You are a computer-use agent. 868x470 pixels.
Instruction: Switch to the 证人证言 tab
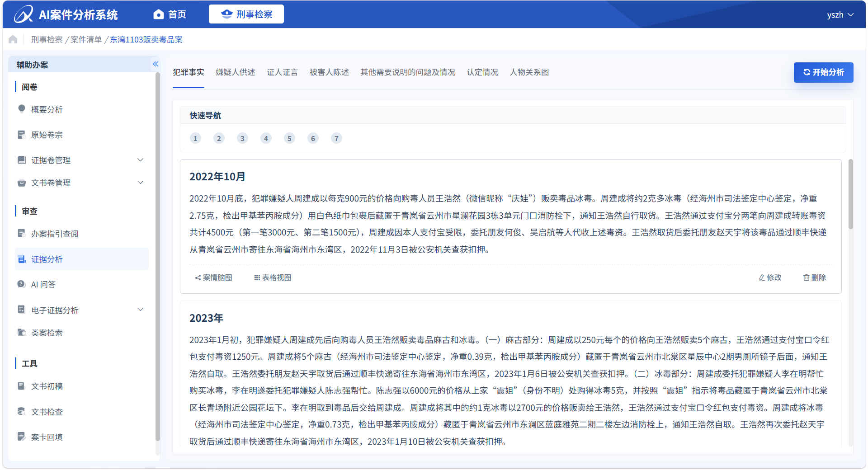coord(282,72)
